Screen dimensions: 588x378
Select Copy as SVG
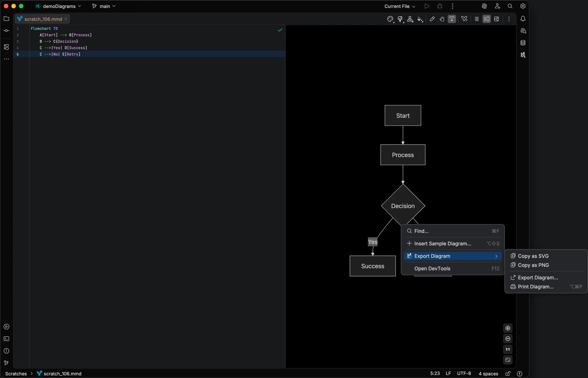tap(546, 256)
